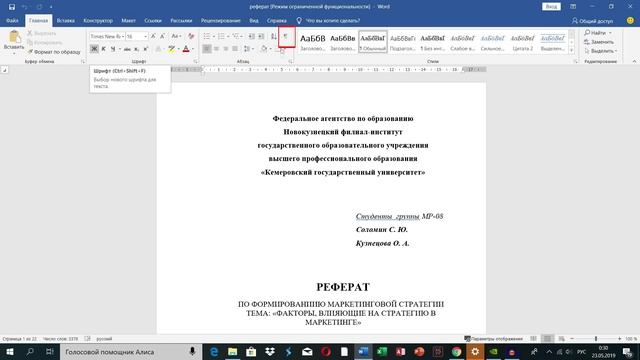Show paragraph marks with pilcrow button
Screen dimensions: 640x360
click(286, 36)
